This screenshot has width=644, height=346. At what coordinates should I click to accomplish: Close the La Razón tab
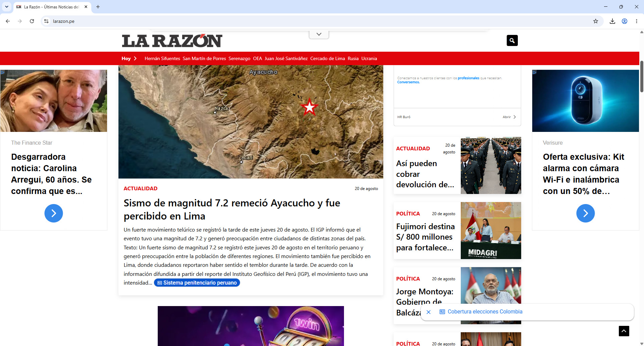pyautogui.click(x=86, y=7)
